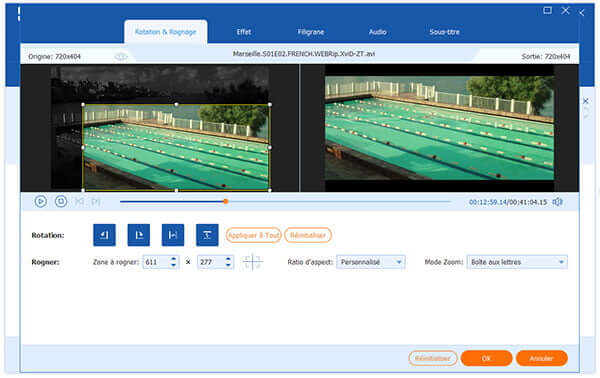Toggle the eye preview icon near Origine
Screen dimensions: 600x378
click(x=121, y=57)
